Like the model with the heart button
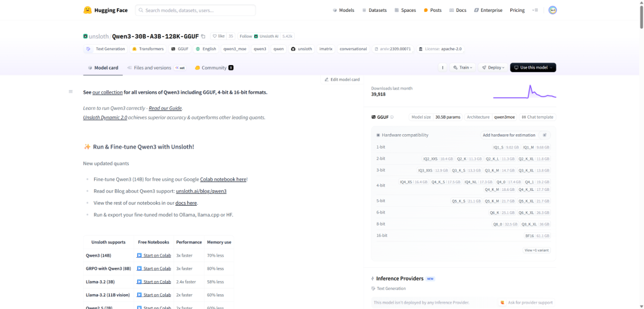The image size is (644, 309). pos(218,36)
